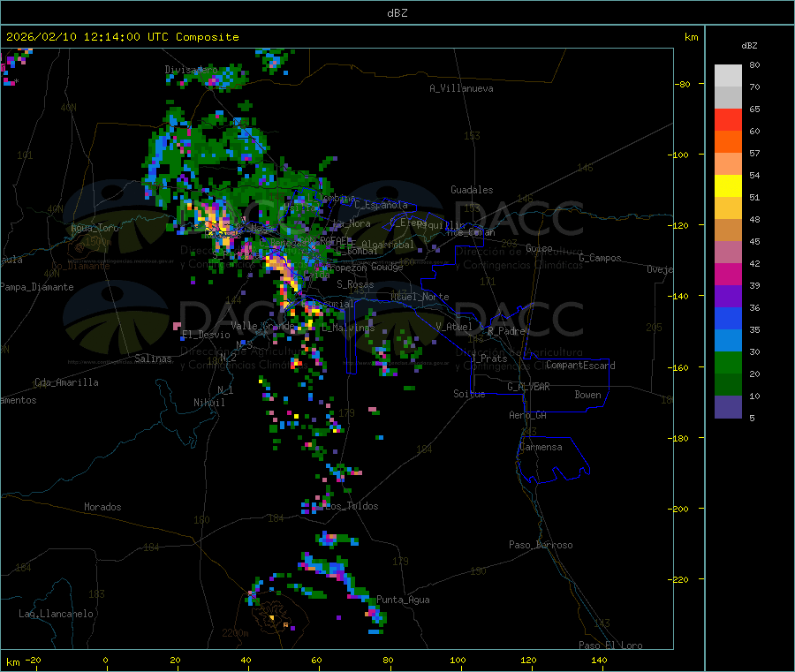Click the magenta 39-42 dBZ legend swatch
Viewport: 795px width, 672px height.
pyautogui.click(x=728, y=274)
